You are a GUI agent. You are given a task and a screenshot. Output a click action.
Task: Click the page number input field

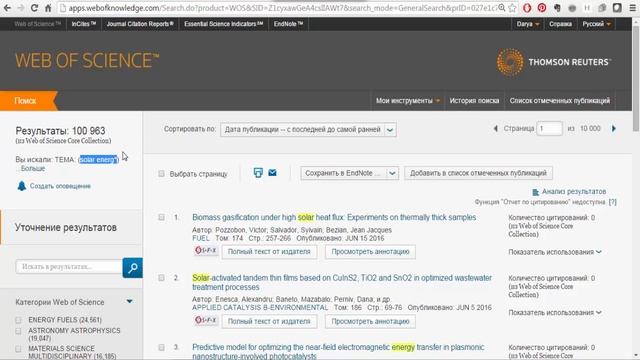(549, 129)
